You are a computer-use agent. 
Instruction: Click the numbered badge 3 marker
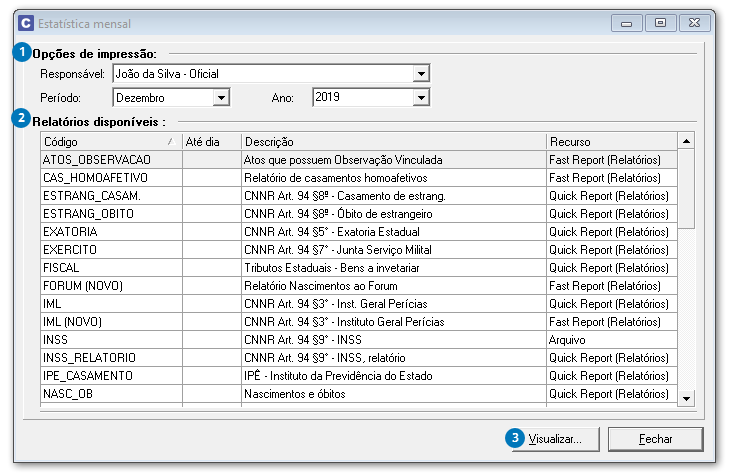click(x=514, y=438)
